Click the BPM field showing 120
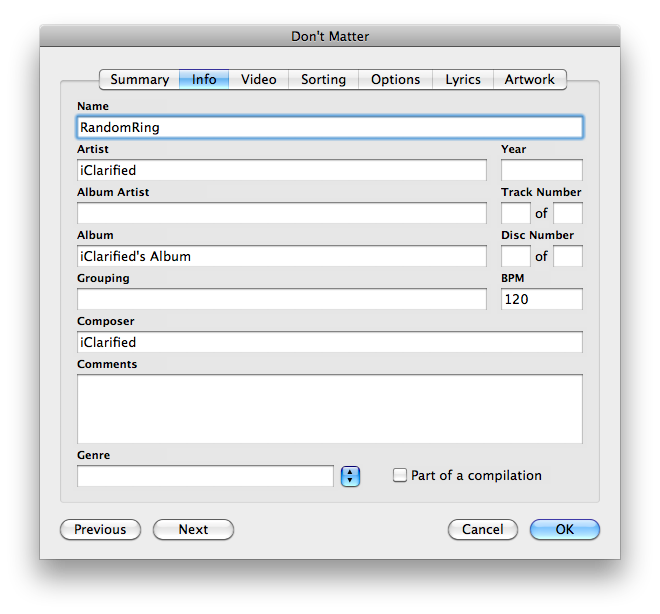This screenshot has height=614, width=660. click(541, 299)
